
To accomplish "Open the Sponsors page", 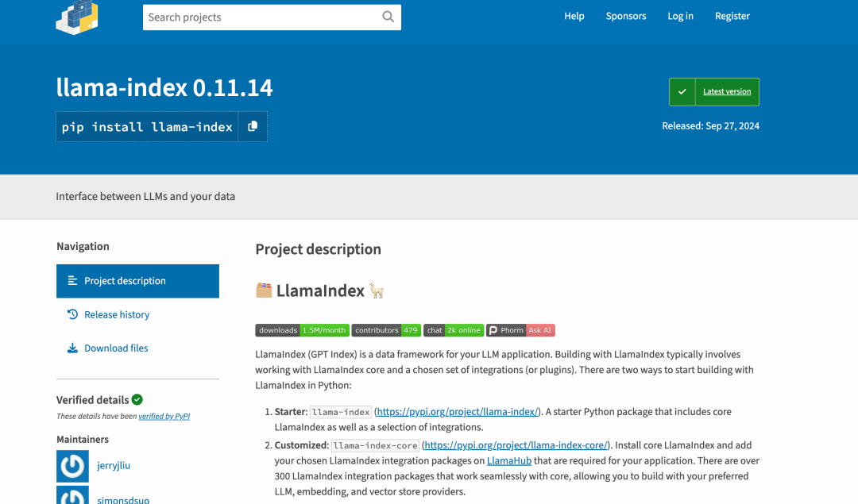I will (x=626, y=16).
